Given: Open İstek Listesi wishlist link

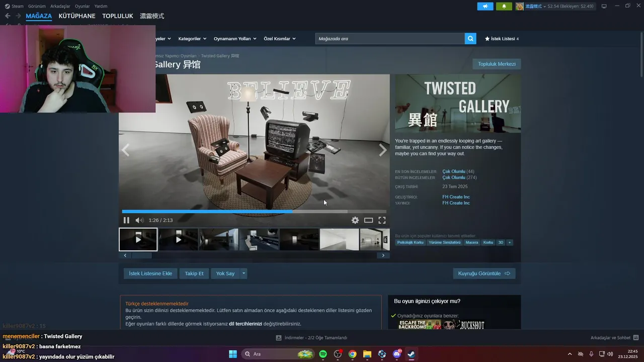Looking at the screenshot, I should [x=502, y=39].
